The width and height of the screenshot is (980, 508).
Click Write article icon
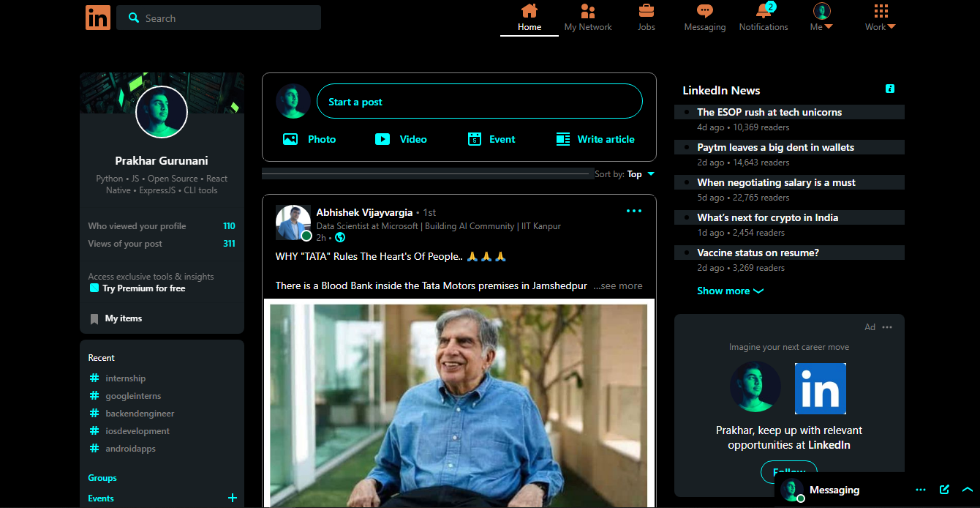point(563,139)
